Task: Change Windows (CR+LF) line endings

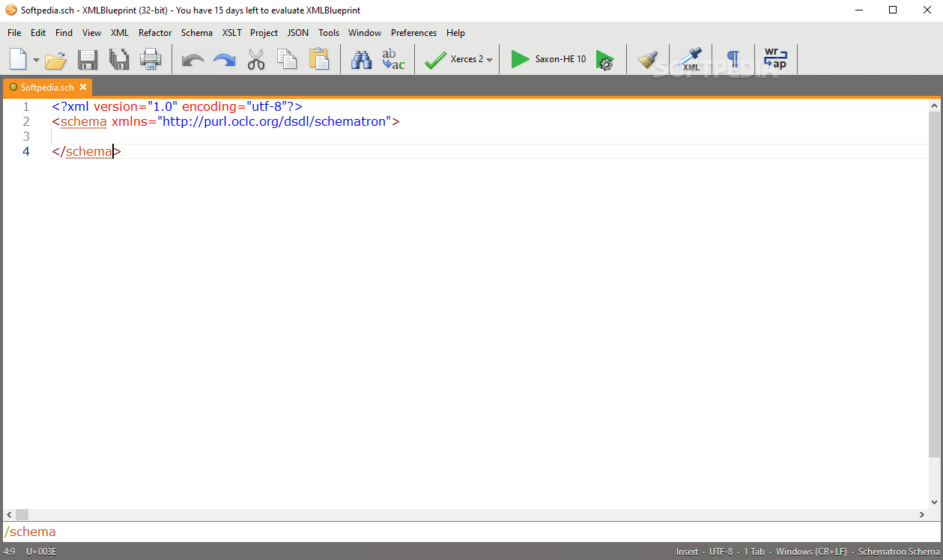Action: tap(811, 552)
